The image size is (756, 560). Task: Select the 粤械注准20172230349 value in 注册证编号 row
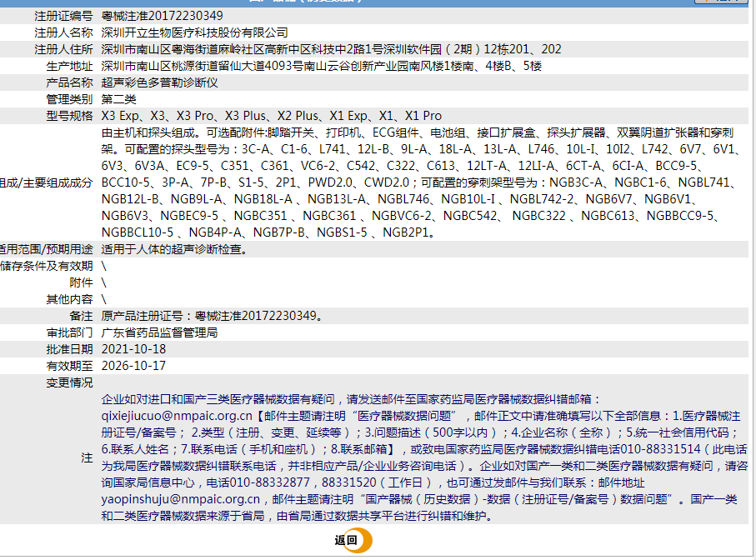[162, 16]
